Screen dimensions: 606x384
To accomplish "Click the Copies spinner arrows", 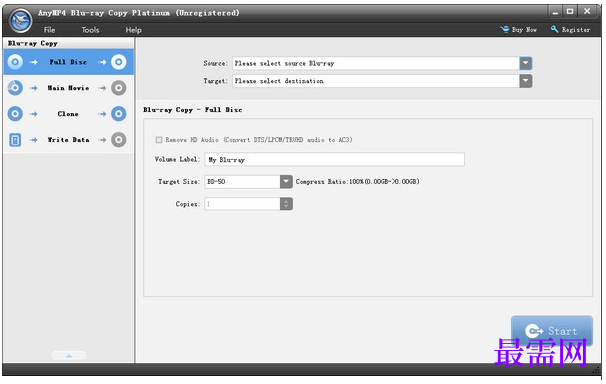I will [286, 204].
